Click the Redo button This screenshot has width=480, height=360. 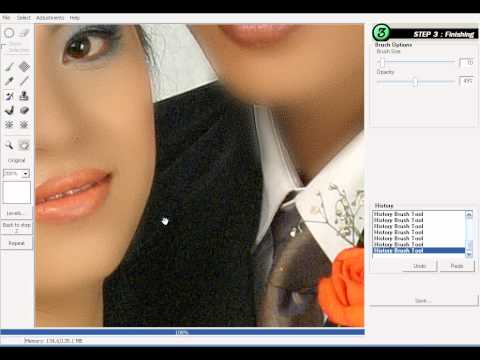tap(457, 266)
